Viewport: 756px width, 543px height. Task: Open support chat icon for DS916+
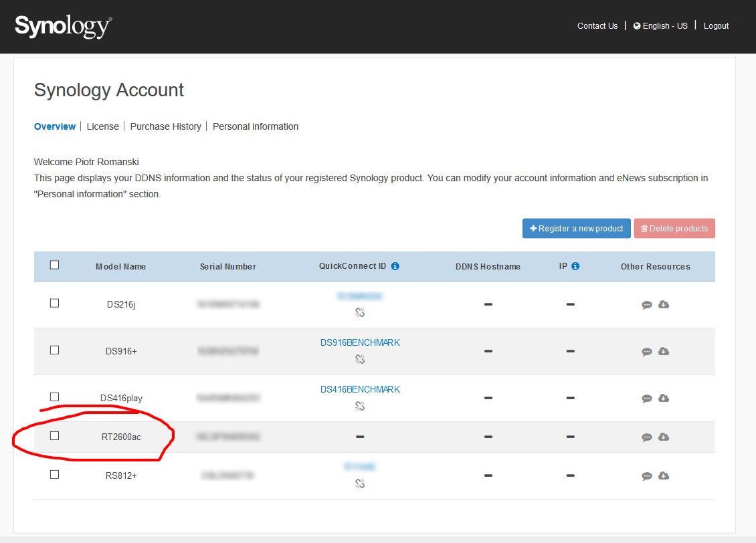point(646,351)
